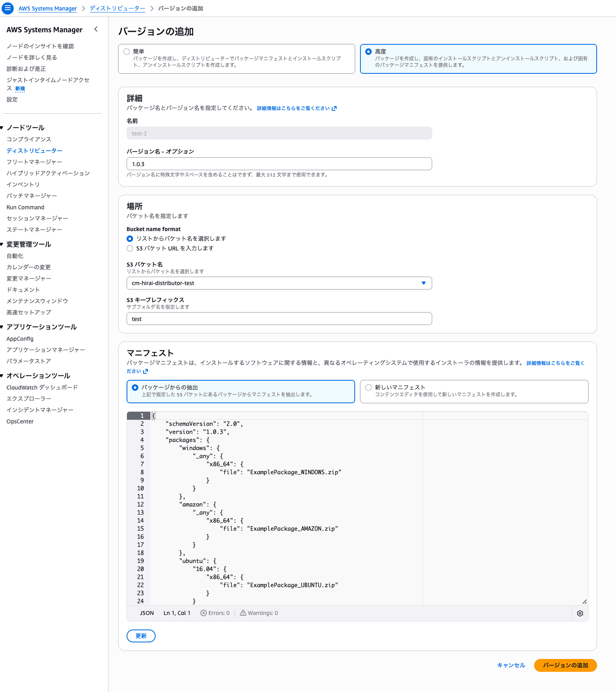
Task: Open カレンダーの変更 page
Action: (29, 267)
